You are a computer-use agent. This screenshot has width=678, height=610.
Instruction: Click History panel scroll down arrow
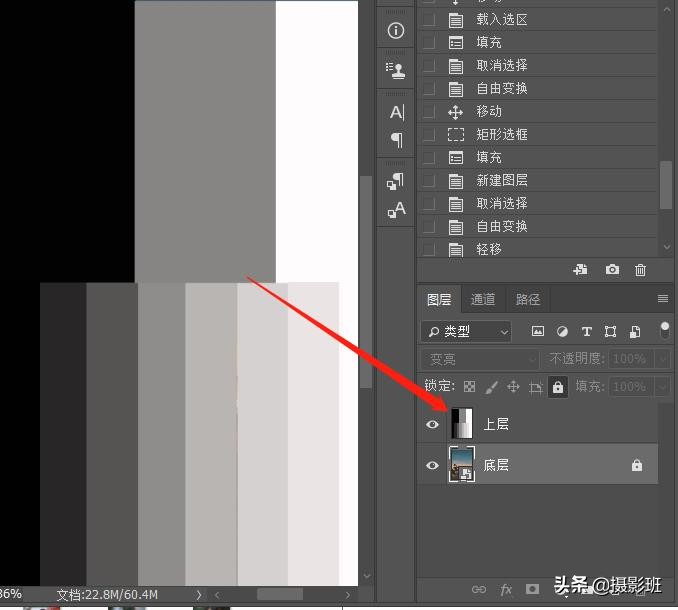(x=666, y=247)
